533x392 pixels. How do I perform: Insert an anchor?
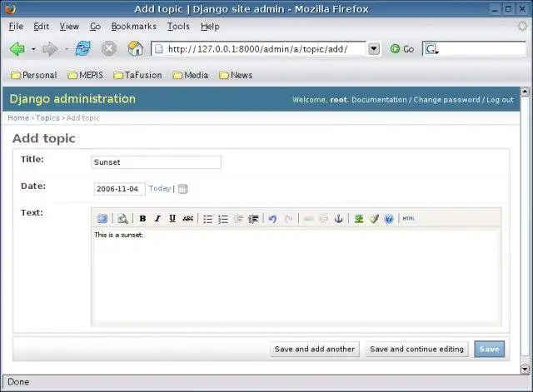(339, 218)
